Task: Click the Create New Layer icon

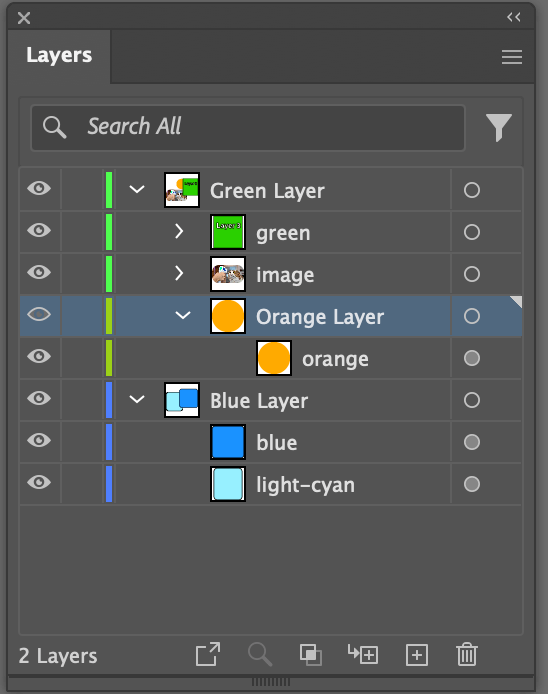Action: pyautogui.click(x=417, y=655)
